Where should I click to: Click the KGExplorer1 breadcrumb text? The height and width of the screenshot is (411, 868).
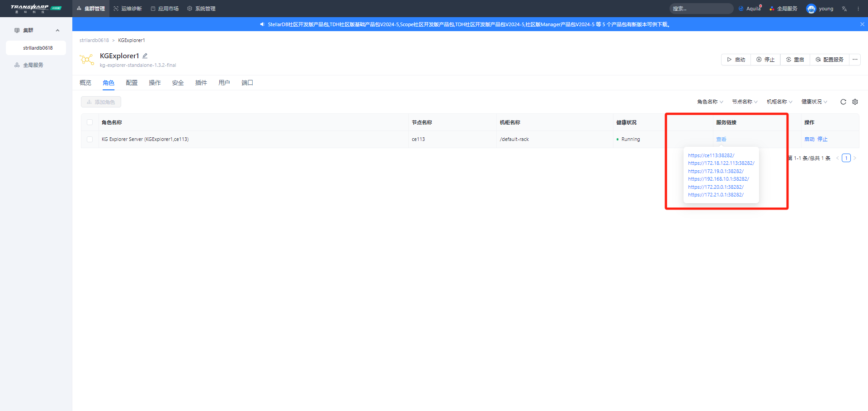click(x=132, y=40)
